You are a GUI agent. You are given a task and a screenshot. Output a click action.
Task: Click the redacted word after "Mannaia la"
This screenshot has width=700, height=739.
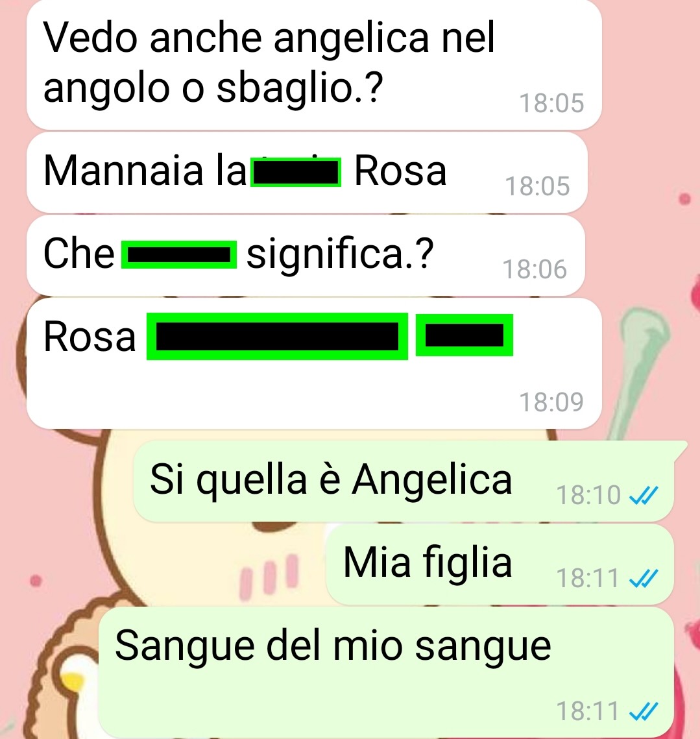coord(296,173)
